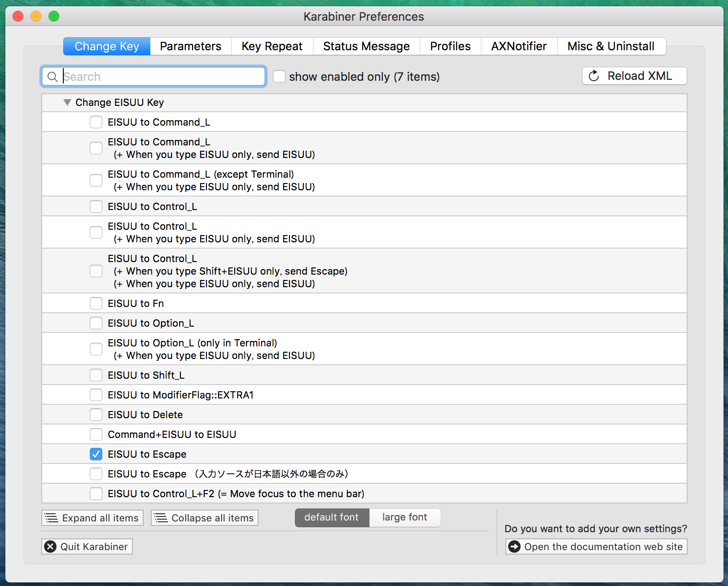Image resolution: width=728 pixels, height=586 pixels.
Task: Collapse the Change EISUU Key section
Action: click(67, 102)
